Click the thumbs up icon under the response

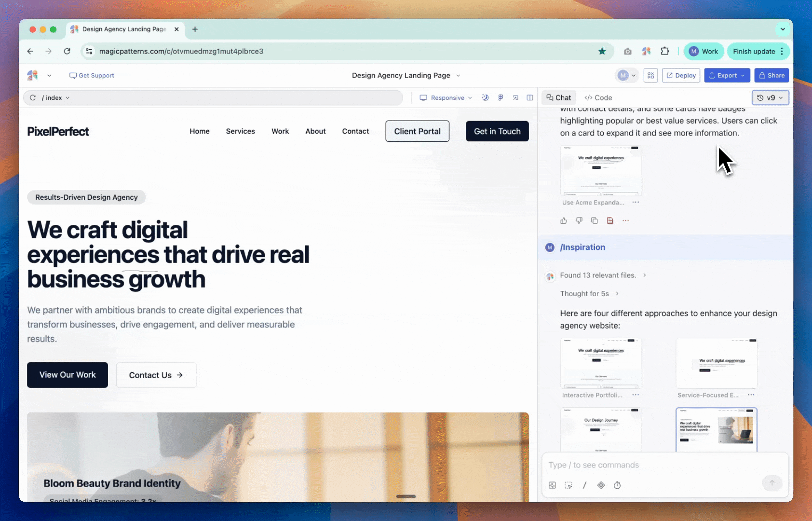point(564,220)
